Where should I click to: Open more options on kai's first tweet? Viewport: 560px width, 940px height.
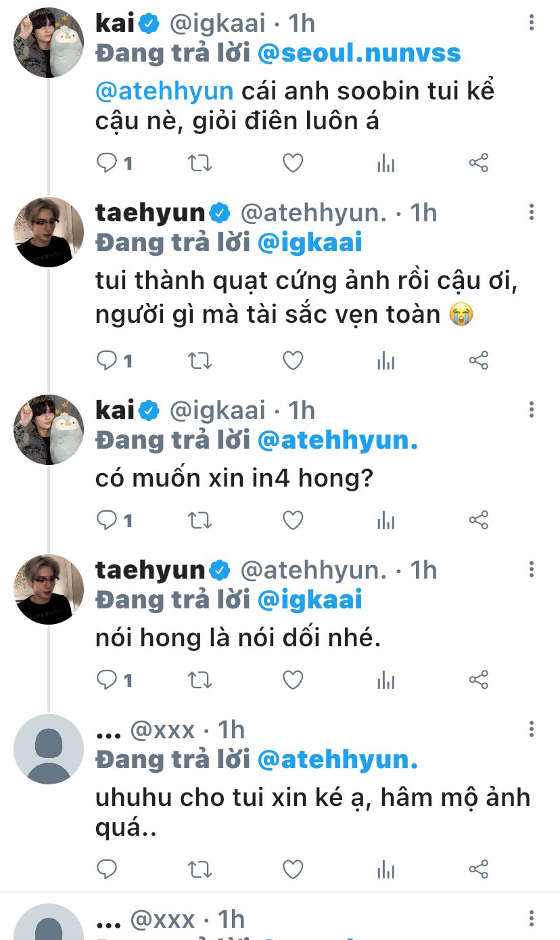coord(532,24)
